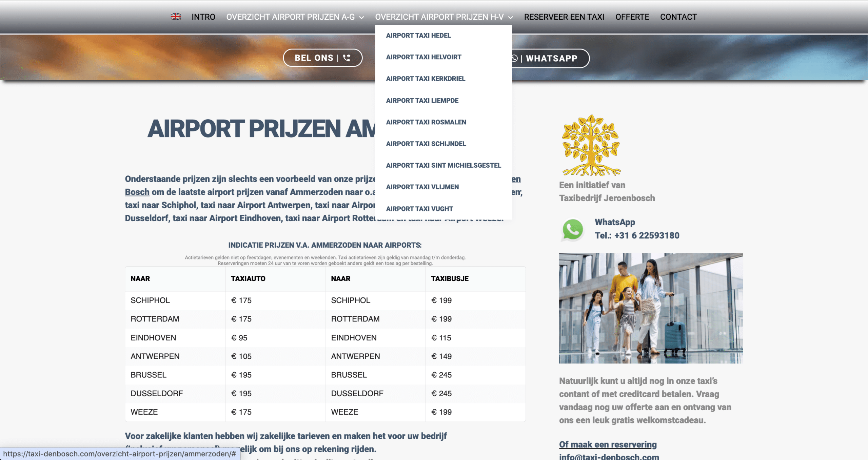Click the WhatsApp header button
The height and width of the screenshot is (460, 868).
point(550,58)
